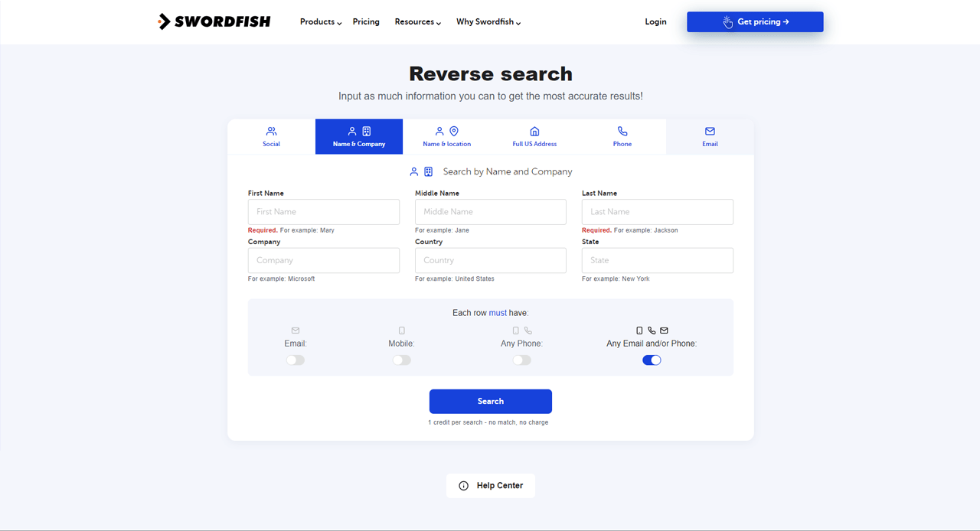
Task: Click the handset icon above Any Phone
Action: (x=528, y=330)
